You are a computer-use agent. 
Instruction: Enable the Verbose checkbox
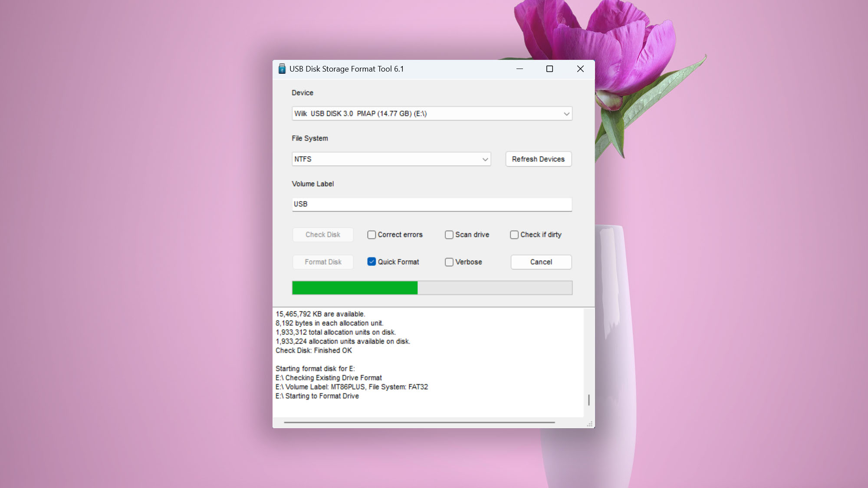pyautogui.click(x=449, y=262)
